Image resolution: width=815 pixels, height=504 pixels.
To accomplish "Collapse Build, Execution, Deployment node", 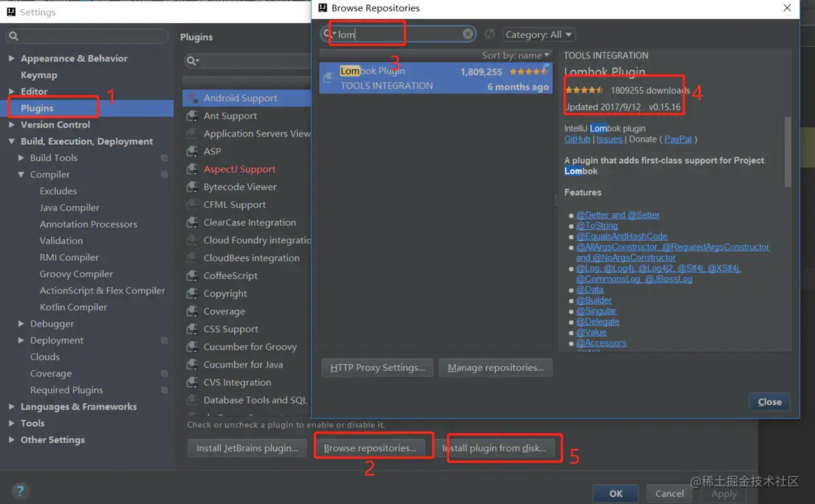I will pos(12,141).
